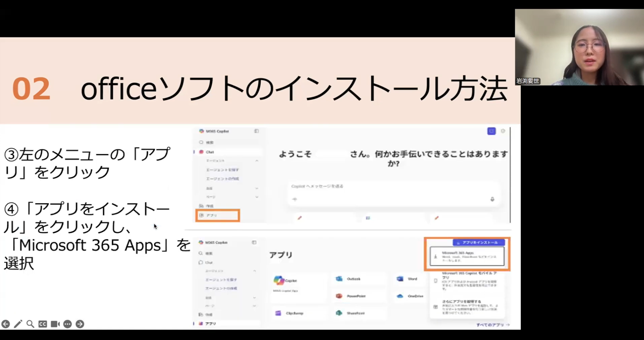644x340 pixels.
Task: Click the blue アプリをインストール button
Action: point(479,242)
